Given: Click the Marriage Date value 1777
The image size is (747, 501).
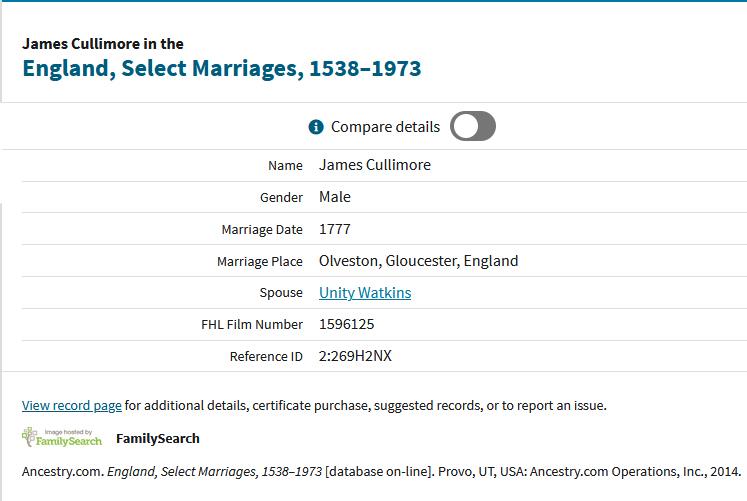Looking at the screenshot, I should 335,229.
